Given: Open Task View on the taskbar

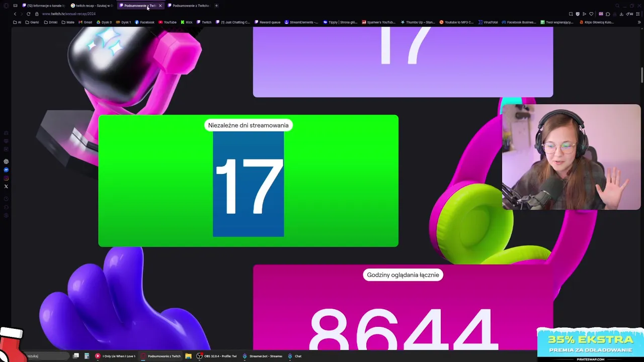Looking at the screenshot, I should click(76, 356).
